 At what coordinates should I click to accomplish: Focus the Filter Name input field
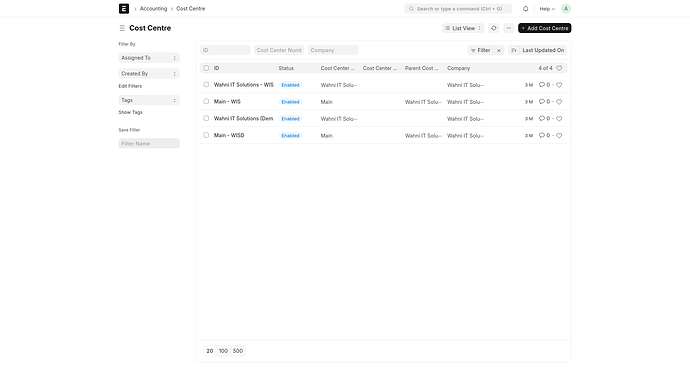[149, 144]
